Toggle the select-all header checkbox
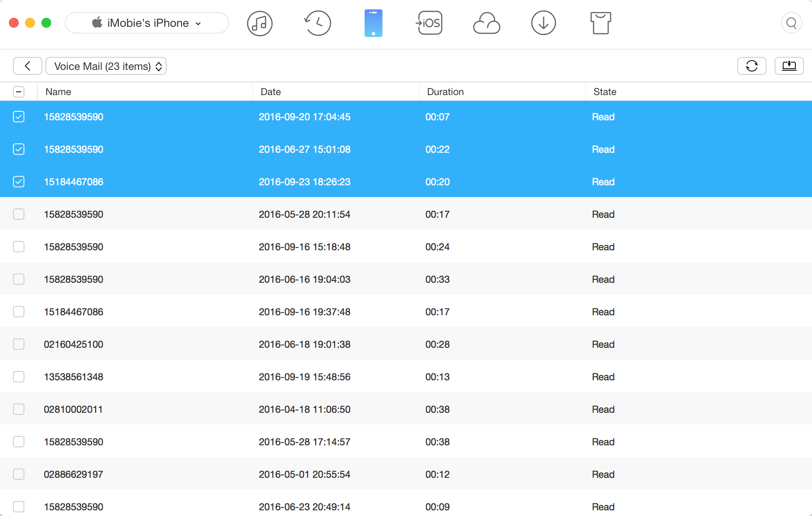 (x=19, y=92)
